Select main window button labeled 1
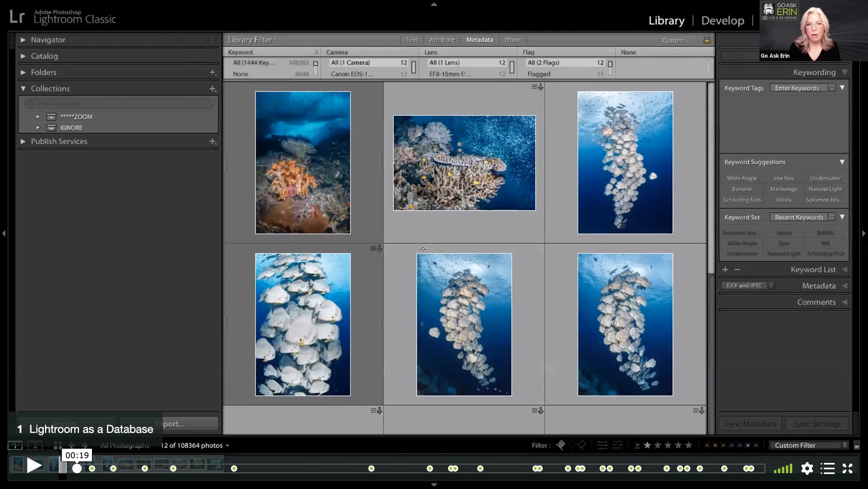The height and width of the screenshot is (489, 868). tap(15, 446)
